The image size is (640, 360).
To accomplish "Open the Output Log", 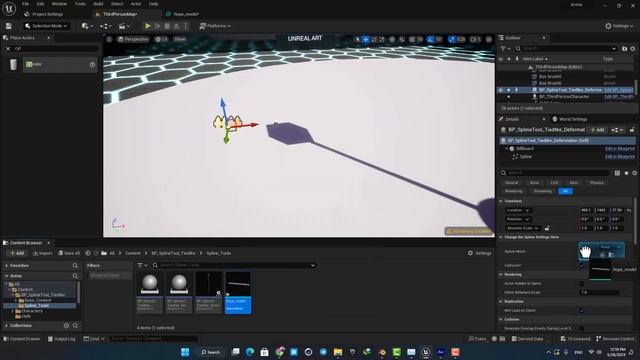I will 61,339.
